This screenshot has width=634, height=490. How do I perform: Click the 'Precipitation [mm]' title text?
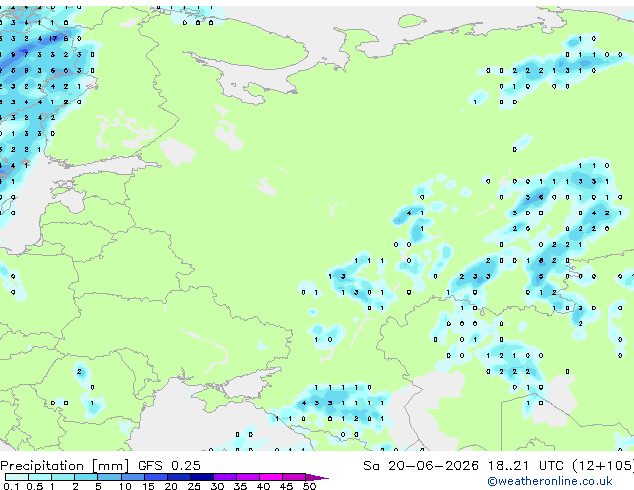65,466
